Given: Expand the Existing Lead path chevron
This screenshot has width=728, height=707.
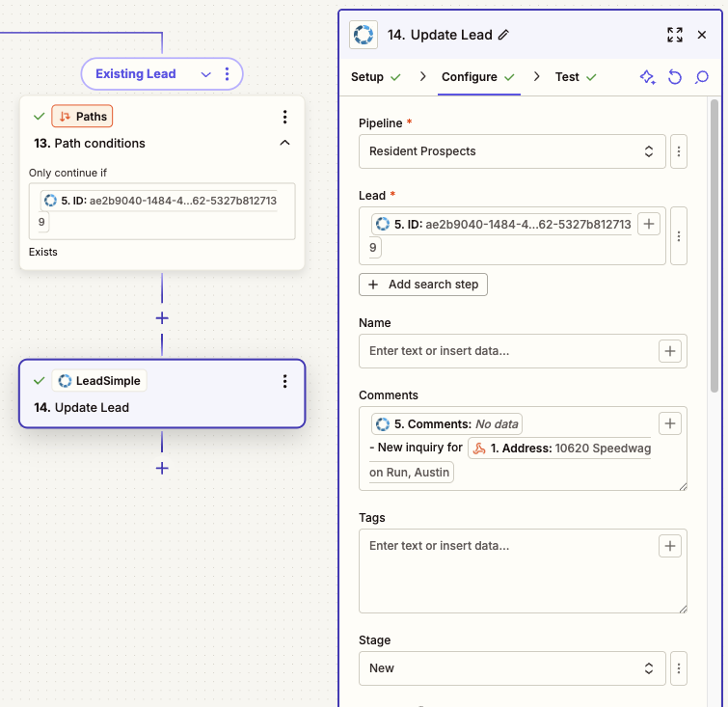Looking at the screenshot, I should click(x=205, y=74).
